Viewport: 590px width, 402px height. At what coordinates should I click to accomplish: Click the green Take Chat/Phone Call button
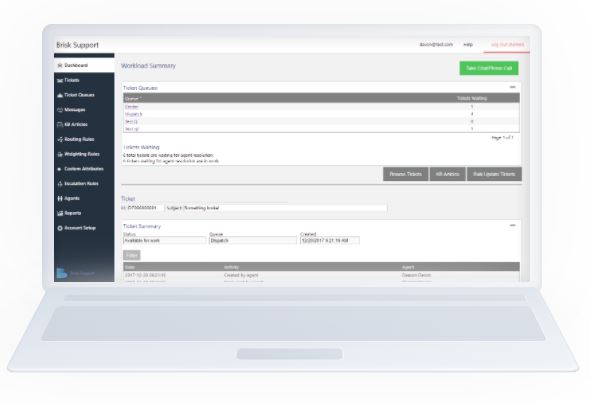tap(489, 68)
